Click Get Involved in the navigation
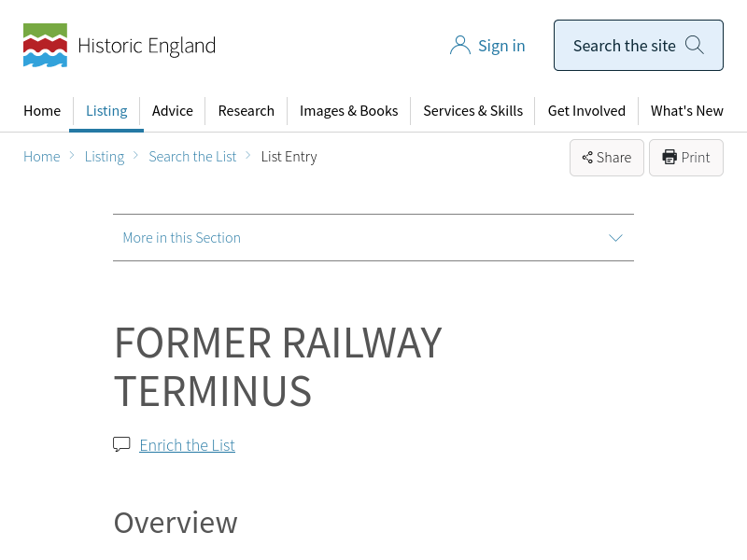 (x=586, y=110)
